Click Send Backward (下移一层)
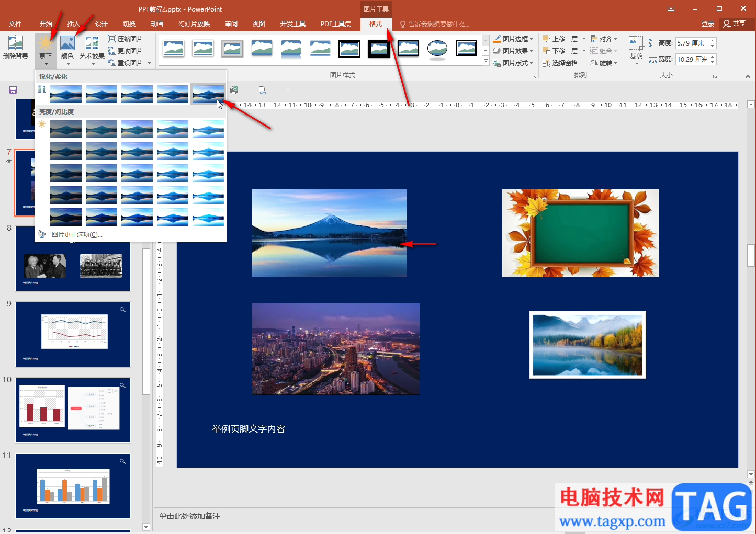 tap(561, 51)
